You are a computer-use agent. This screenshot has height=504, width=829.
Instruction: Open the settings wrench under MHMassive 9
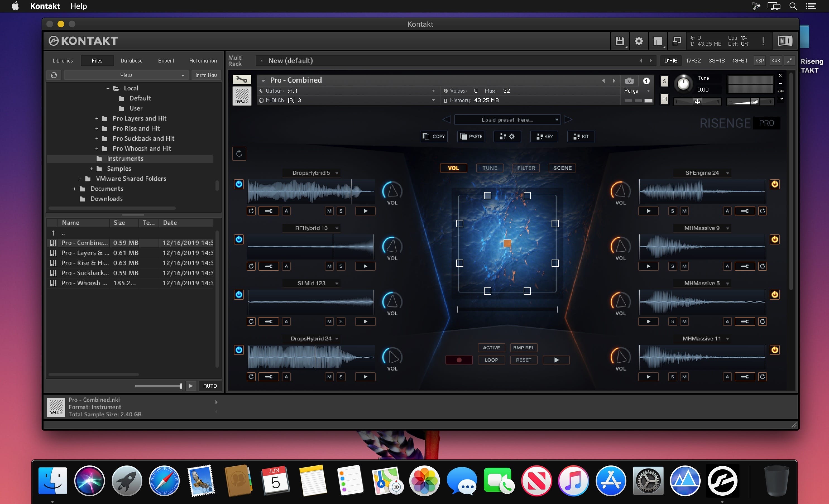pos(745,266)
